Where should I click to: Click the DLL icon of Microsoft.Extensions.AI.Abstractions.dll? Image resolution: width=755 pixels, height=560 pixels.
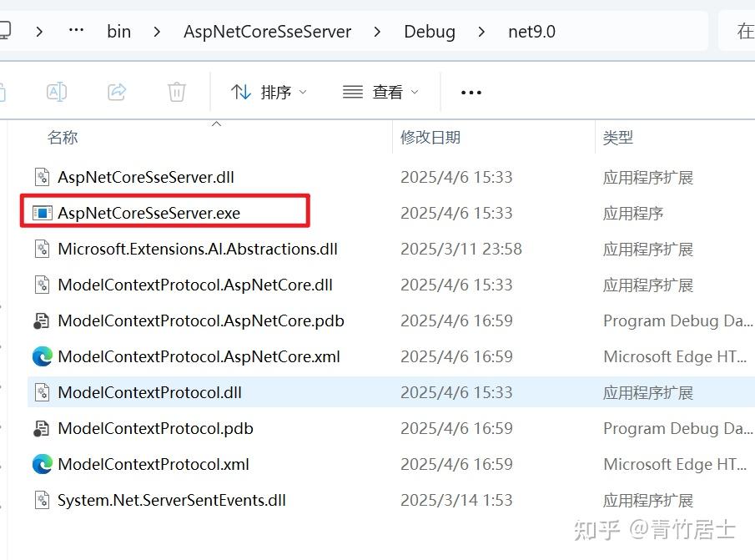(x=43, y=249)
